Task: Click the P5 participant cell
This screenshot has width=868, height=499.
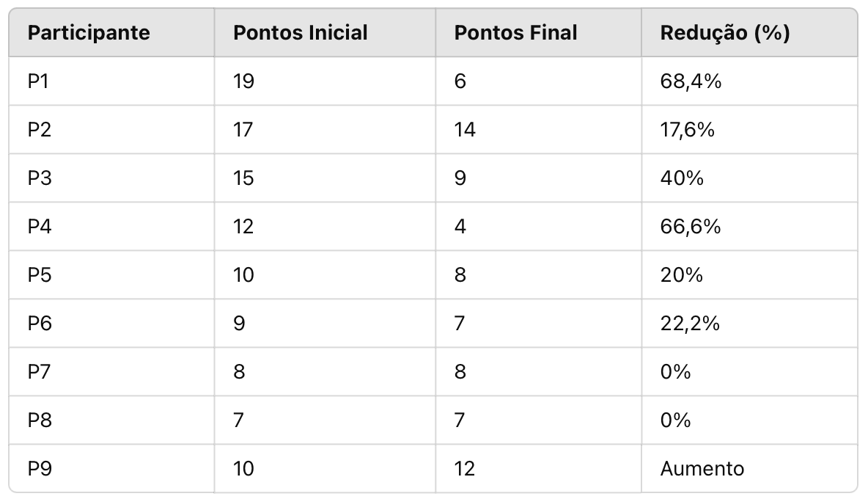Action: 112,274
